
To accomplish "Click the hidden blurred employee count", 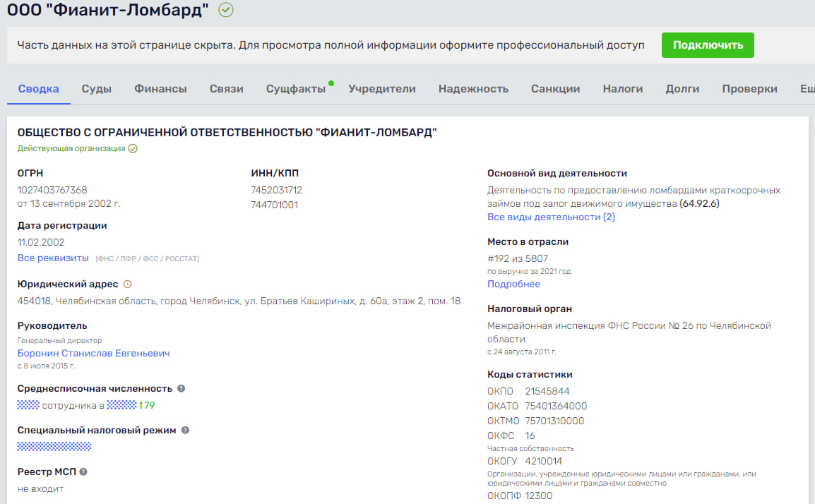I will click(28, 406).
